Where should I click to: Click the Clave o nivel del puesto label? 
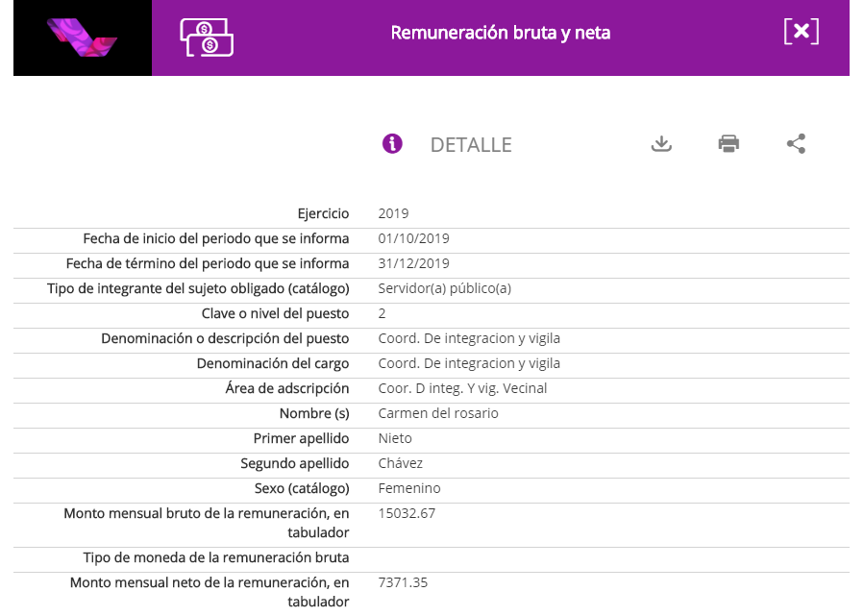pos(276,313)
